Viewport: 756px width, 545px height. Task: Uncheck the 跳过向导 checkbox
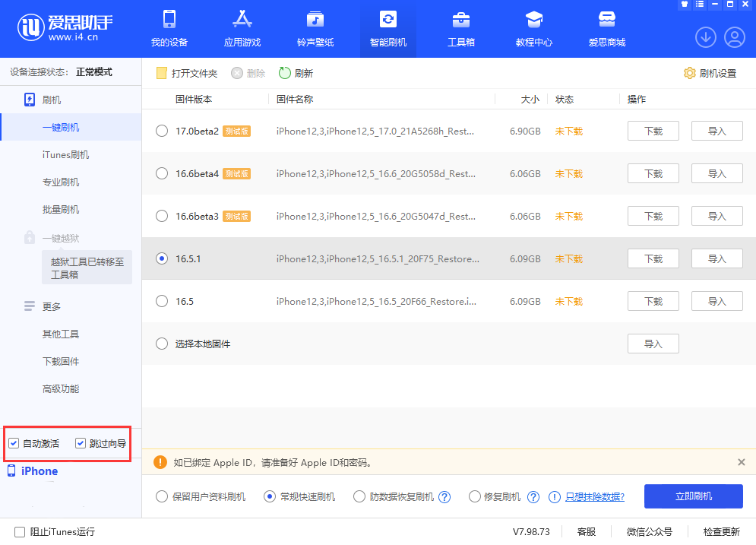pyautogui.click(x=81, y=442)
